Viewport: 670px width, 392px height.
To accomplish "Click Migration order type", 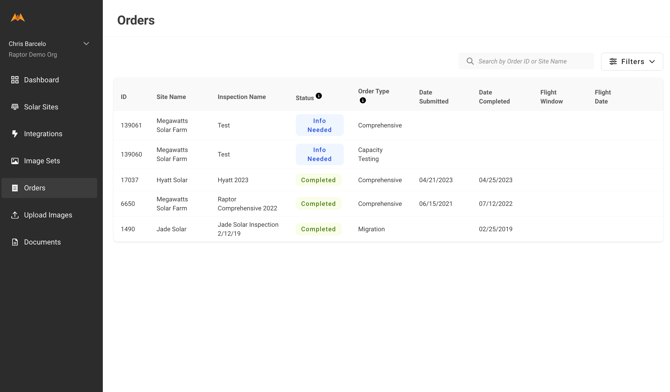I will coord(371,229).
